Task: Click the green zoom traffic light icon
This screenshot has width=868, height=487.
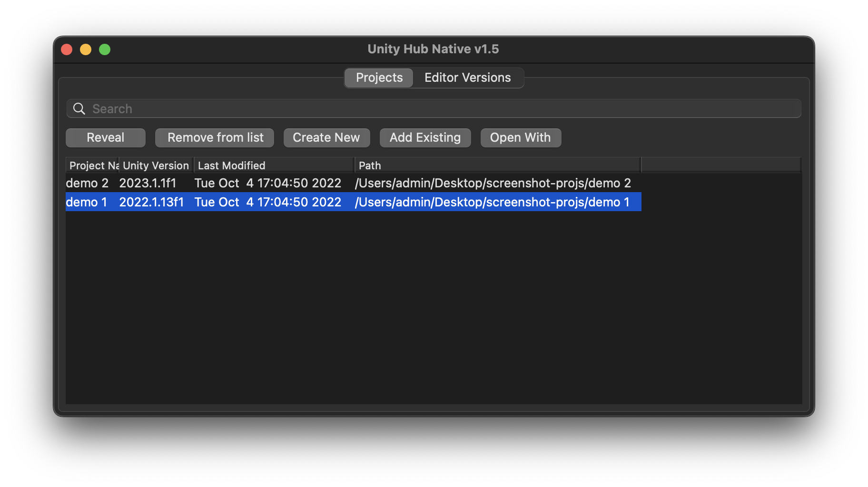Action: [104, 49]
